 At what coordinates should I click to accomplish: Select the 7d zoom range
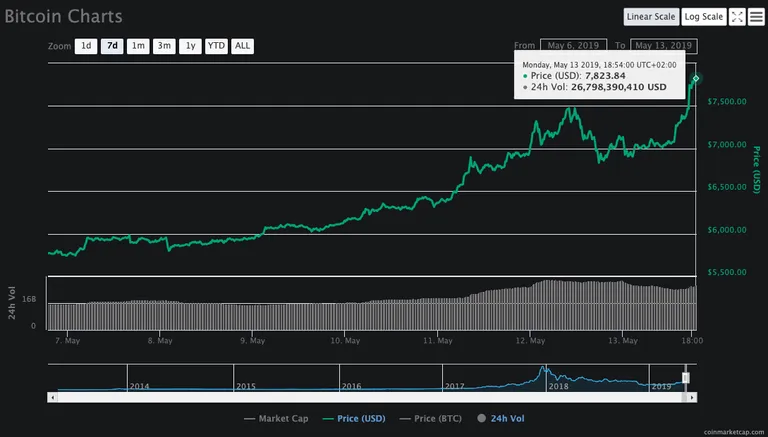(112, 46)
